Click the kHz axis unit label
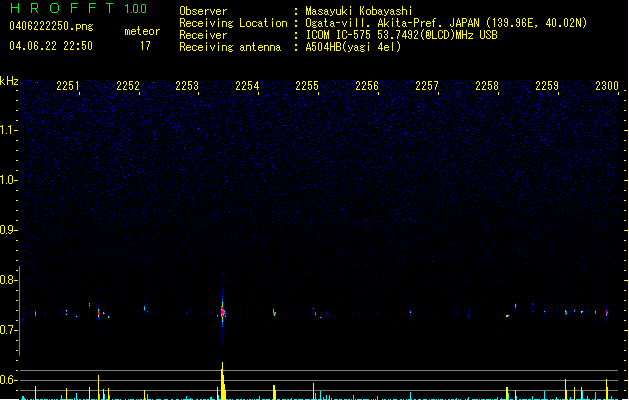This screenshot has height=400, width=629. pos(9,80)
